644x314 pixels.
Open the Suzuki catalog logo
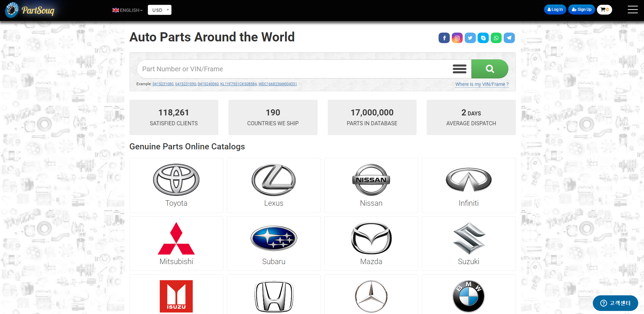click(469, 238)
